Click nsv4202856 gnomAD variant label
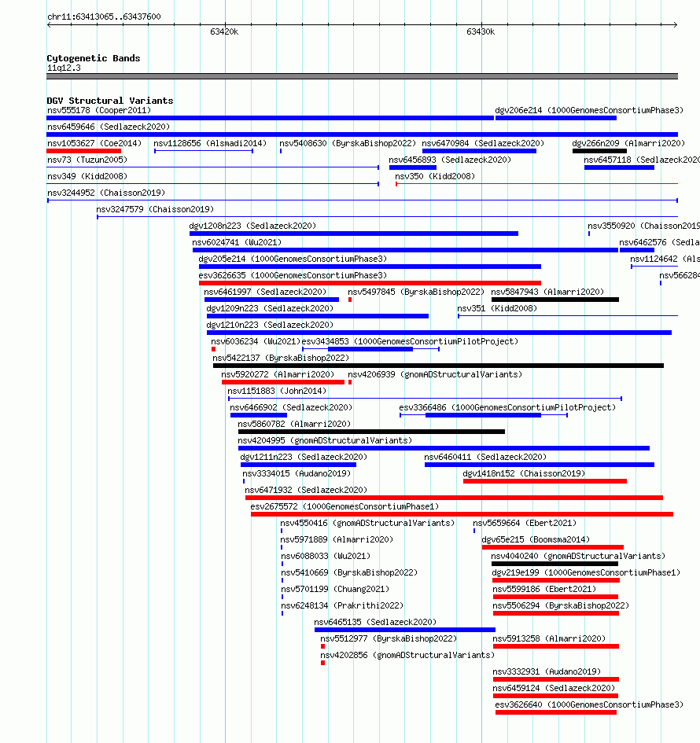This screenshot has height=743, width=700. click(407, 656)
